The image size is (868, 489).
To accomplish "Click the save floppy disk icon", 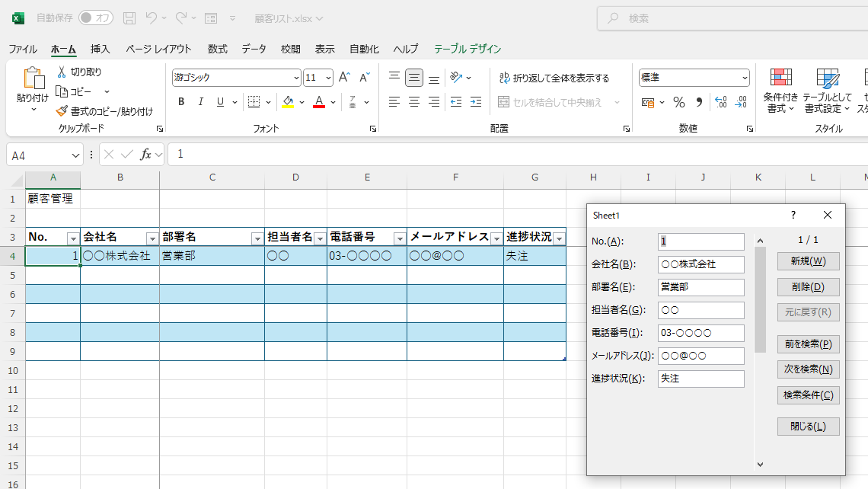I will coord(129,18).
